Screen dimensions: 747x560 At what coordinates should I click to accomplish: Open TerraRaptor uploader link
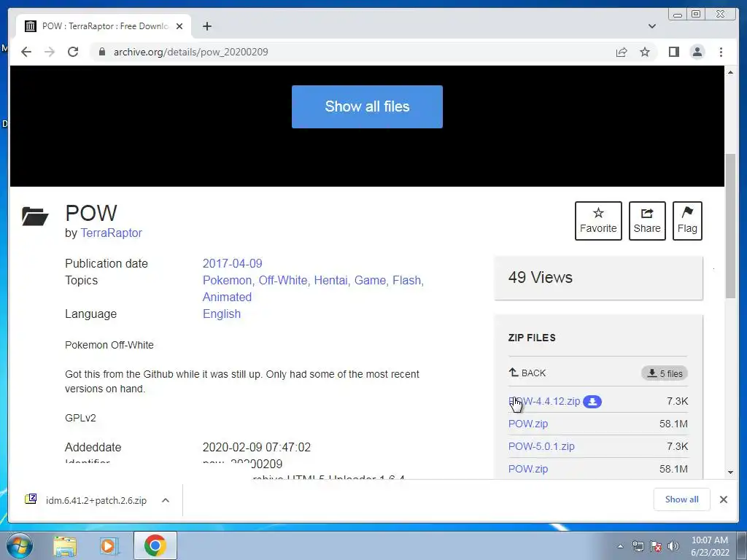coord(111,233)
